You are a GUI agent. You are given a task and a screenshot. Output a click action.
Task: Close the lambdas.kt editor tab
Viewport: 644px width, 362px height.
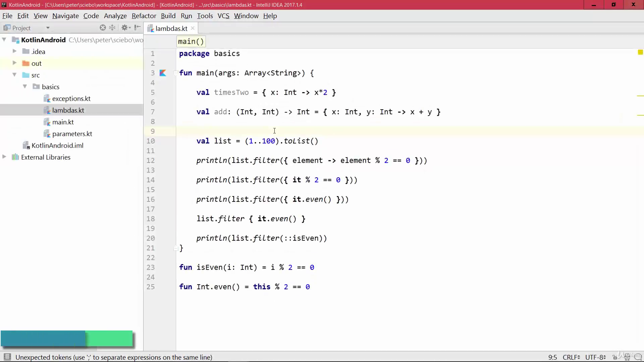tap(193, 28)
